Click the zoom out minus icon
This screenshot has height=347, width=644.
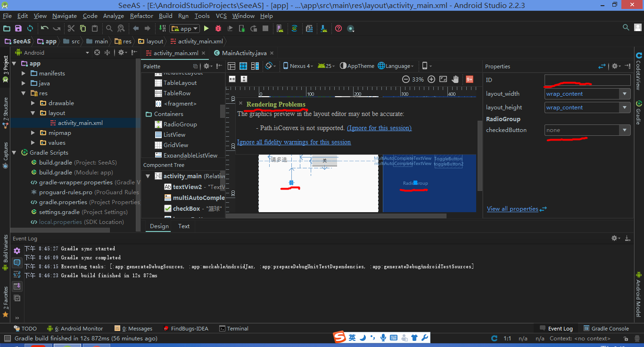click(x=405, y=79)
